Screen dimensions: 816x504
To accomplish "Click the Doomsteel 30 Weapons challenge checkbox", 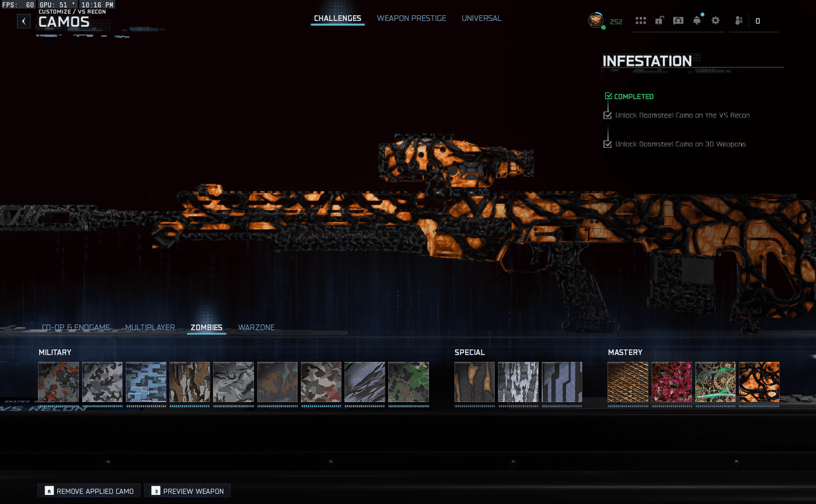I will coord(608,144).
